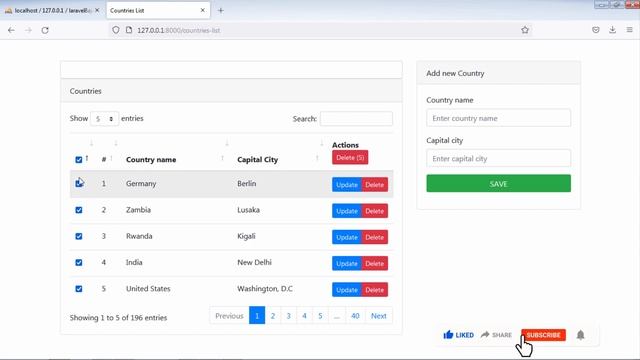The image size is (640, 360).
Task: Update the United States row
Action: (347, 290)
